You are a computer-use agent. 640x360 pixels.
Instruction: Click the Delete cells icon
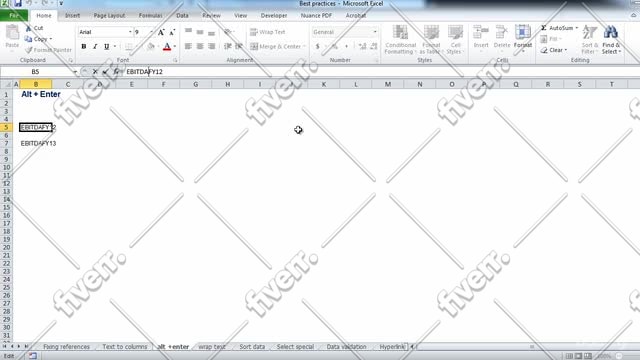point(502,32)
